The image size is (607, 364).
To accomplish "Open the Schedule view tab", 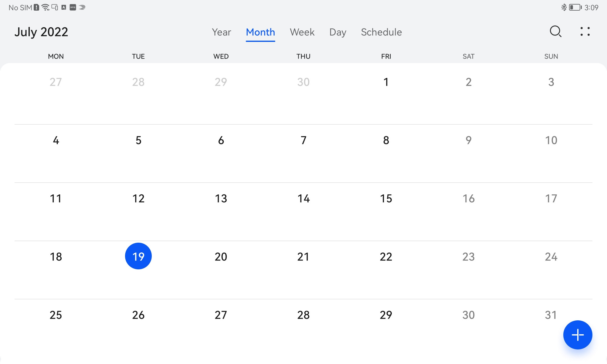I will tap(381, 32).
